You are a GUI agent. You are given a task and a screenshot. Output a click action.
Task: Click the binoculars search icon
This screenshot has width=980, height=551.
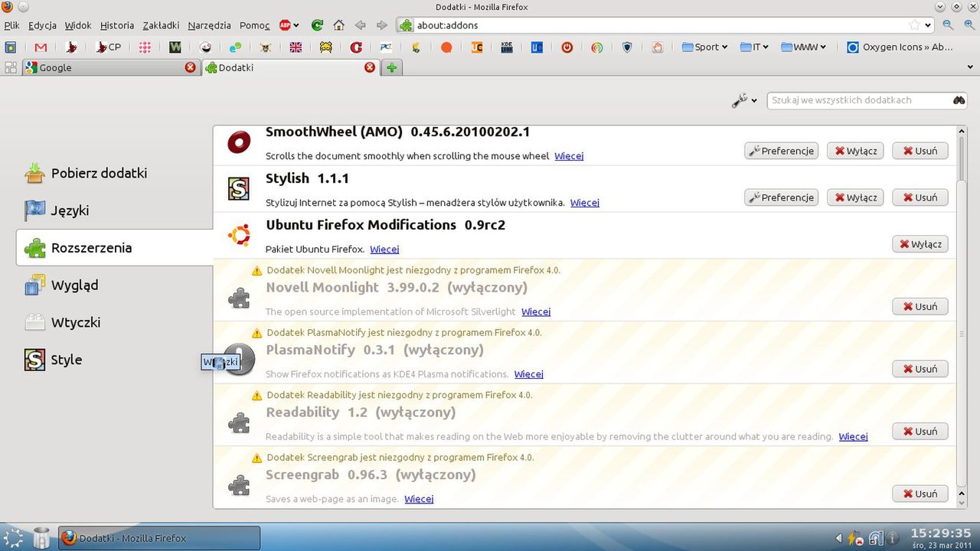click(959, 100)
